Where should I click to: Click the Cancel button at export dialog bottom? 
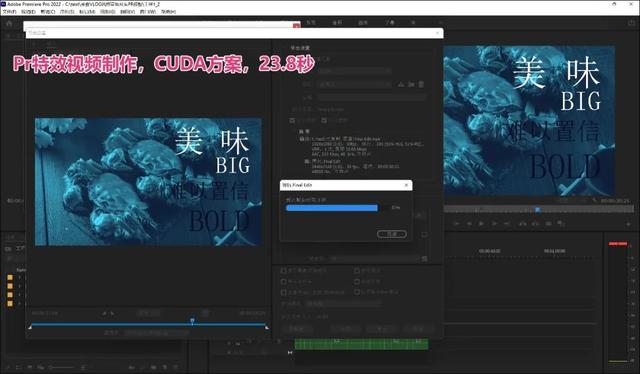418,329
